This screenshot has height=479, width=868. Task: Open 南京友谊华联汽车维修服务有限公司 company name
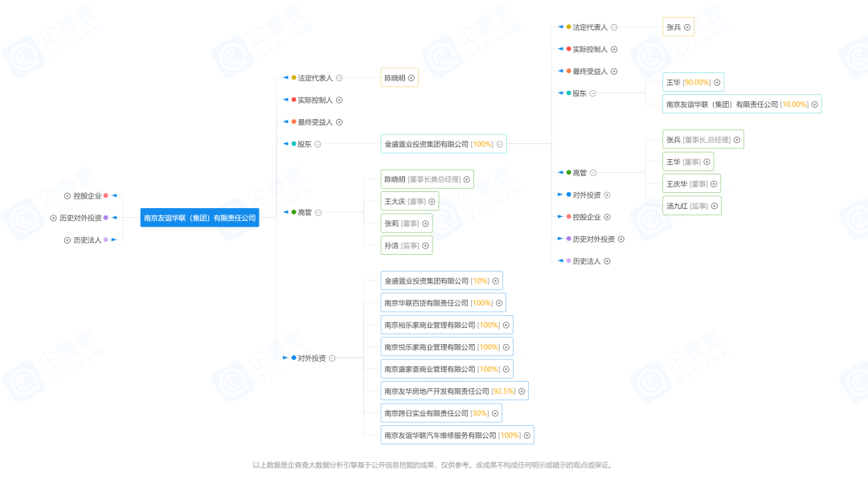pos(440,436)
